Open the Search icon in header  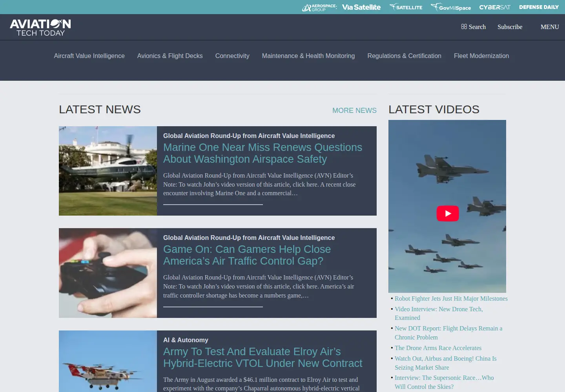coord(473,27)
